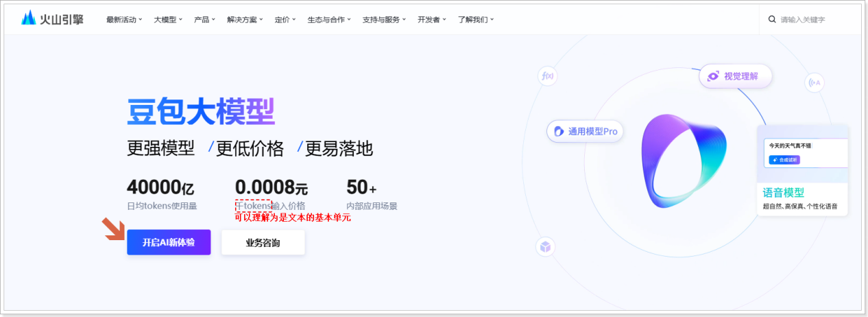Viewport: 868px width, 317px height.
Task: Click the 豆包大模型 heading
Action: (201, 111)
